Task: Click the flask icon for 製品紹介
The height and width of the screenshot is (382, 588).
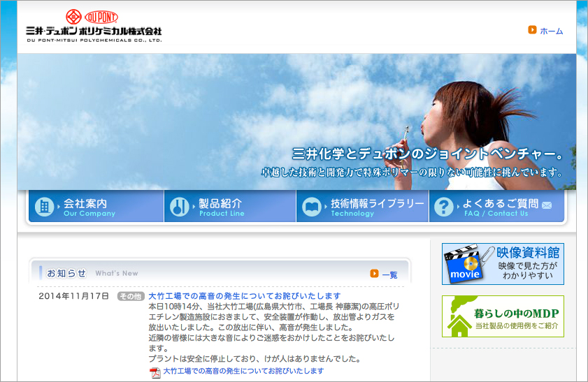Action: (x=180, y=207)
